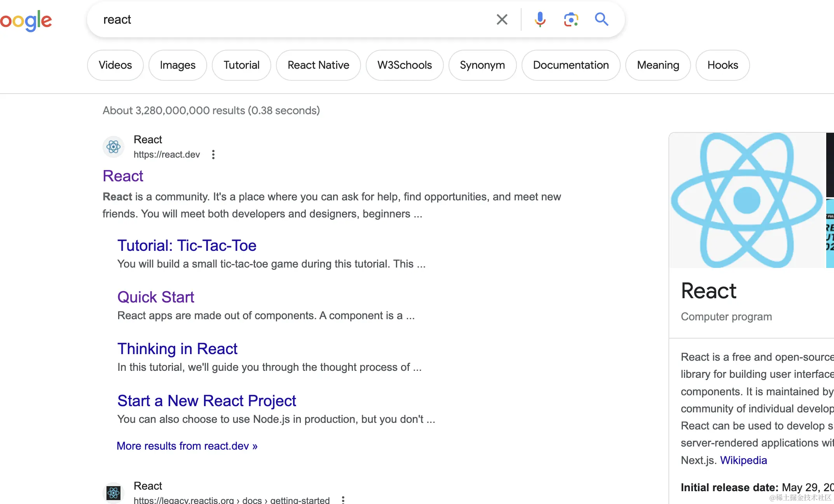The width and height of the screenshot is (834, 504).
Task: Open the Quick Start sitelink
Action: tap(155, 297)
